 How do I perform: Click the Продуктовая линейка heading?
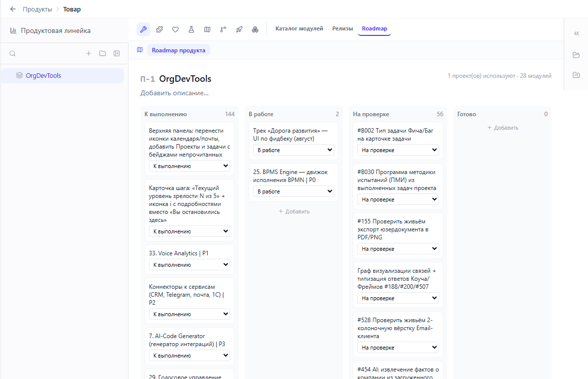55,30
